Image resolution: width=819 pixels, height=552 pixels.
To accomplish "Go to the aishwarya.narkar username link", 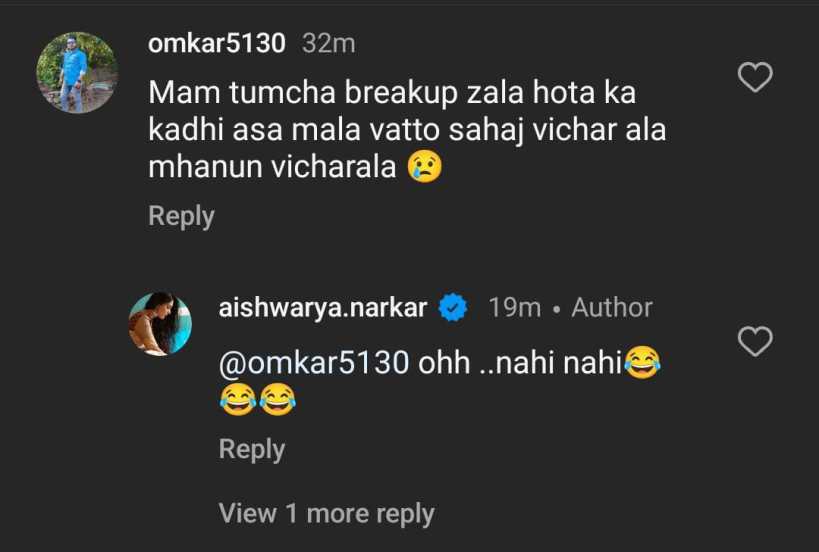I will coord(323,308).
